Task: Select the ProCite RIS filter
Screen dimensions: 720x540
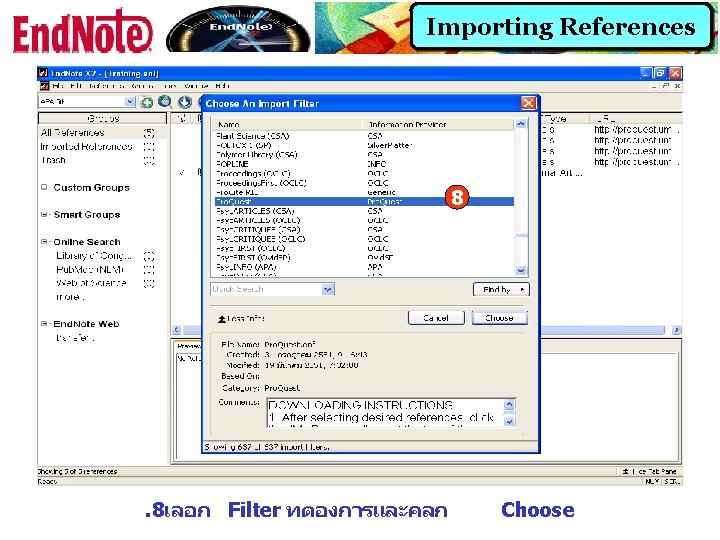Action: click(x=364, y=192)
